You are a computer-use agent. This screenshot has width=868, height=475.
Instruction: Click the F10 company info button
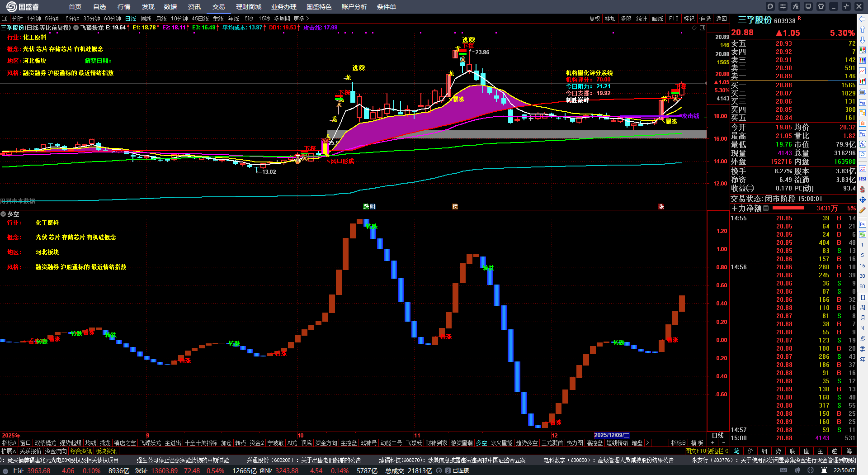(x=674, y=19)
